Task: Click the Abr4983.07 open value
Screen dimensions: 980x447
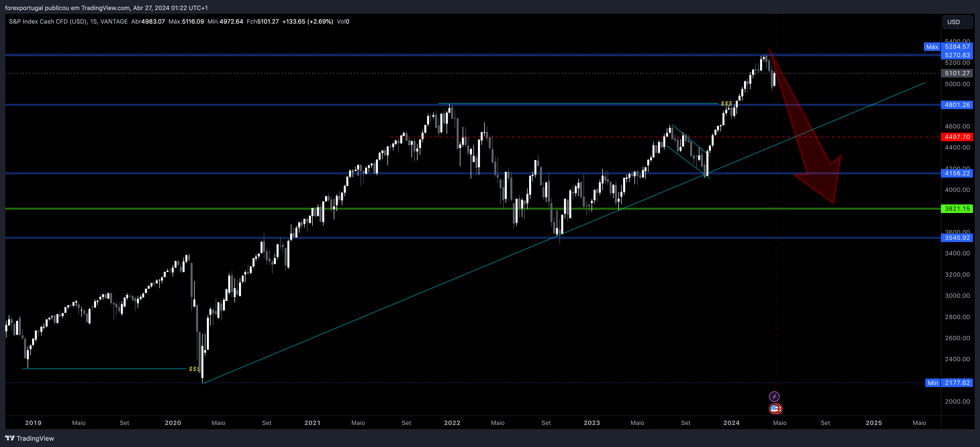Action: tap(148, 21)
